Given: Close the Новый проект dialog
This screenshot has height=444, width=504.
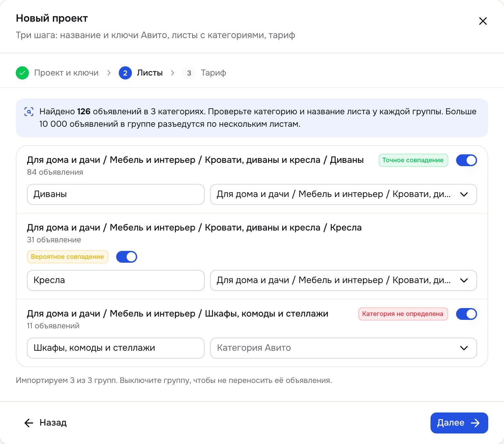Looking at the screenshot, I should [483, 21].
